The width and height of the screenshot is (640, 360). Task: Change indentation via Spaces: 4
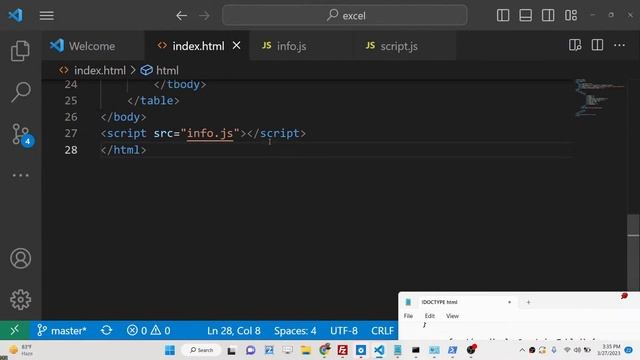(295, 330)
